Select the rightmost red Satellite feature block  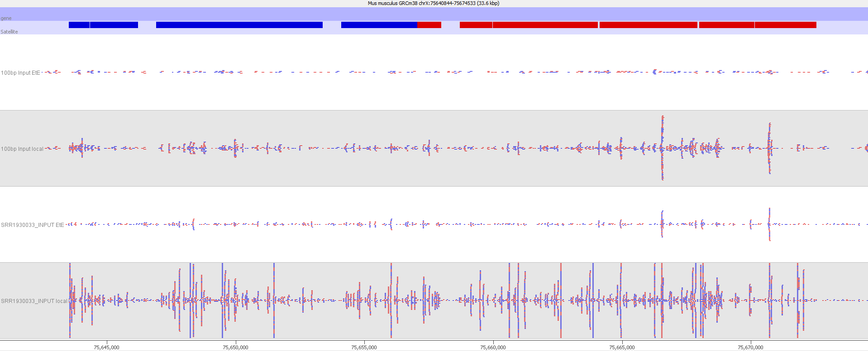pos(786,25)
